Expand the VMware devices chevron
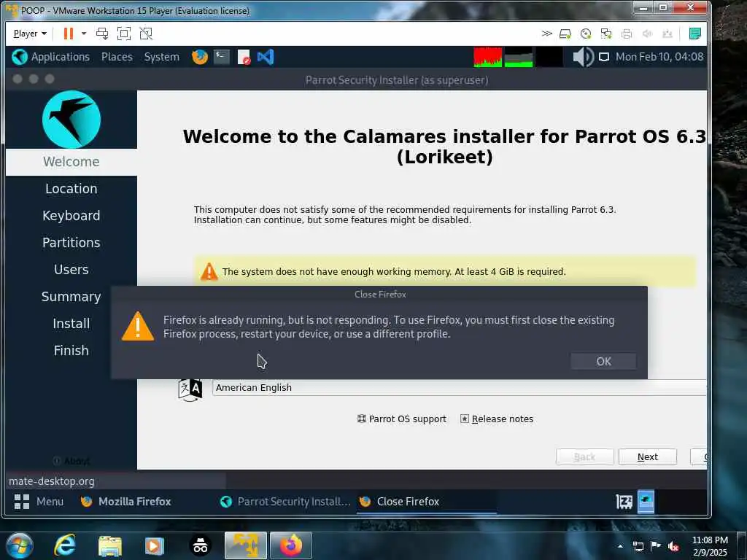The height and width of the screenshot is (560, 747). click(546, 34)
